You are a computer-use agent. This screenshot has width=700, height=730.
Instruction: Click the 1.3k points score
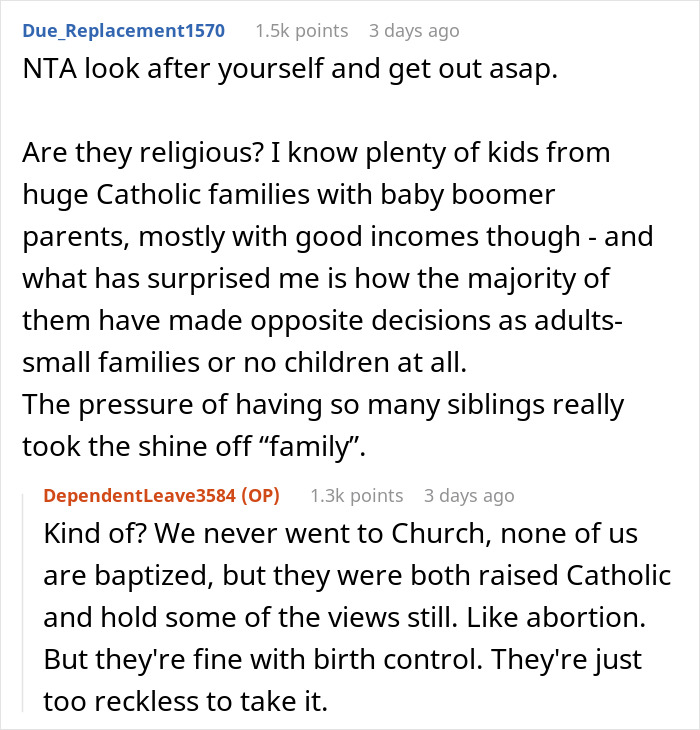tap(357, 495)
